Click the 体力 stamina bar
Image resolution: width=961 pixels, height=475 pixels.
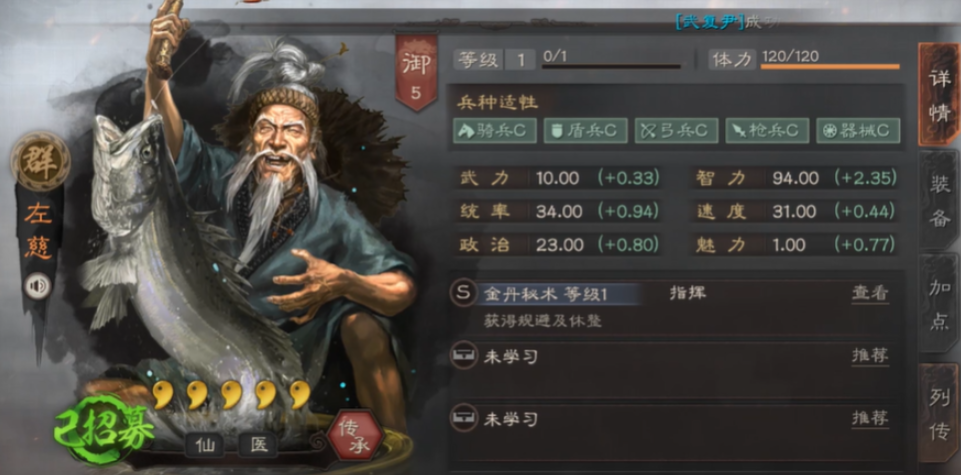coord(830,66)
